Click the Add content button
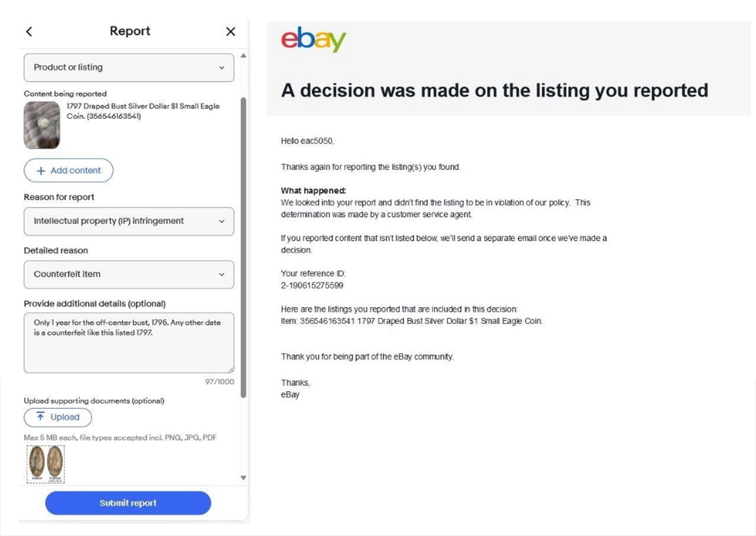Image resolution: width=756 pixels, height=536 pixels. (x=69, y=170)
